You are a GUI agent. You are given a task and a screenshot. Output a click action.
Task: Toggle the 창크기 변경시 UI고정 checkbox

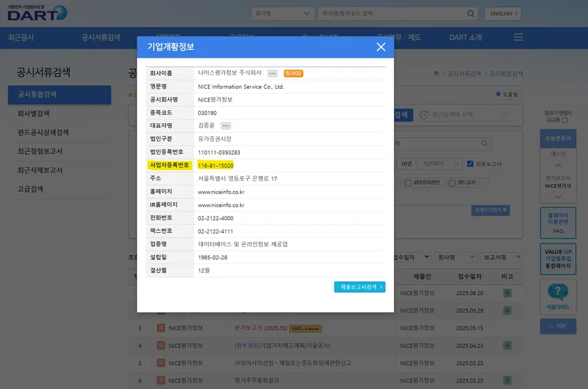[565, 120]
